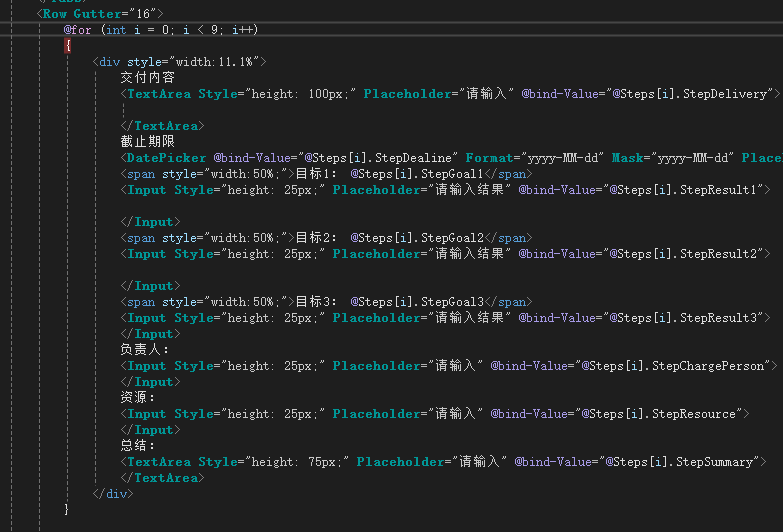Click the closing div tag
The height and width of the screenshot is (532, 783).
pyautogui.click(x=113, y=494)
